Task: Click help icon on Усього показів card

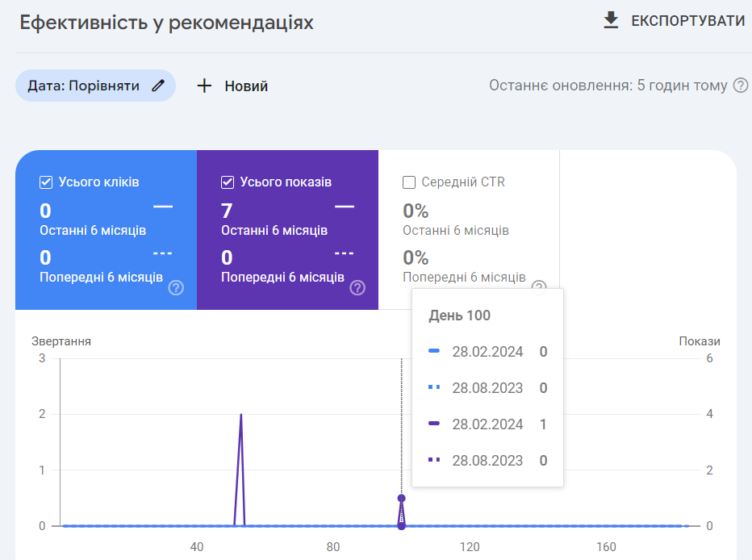Action: click(357, 286)
